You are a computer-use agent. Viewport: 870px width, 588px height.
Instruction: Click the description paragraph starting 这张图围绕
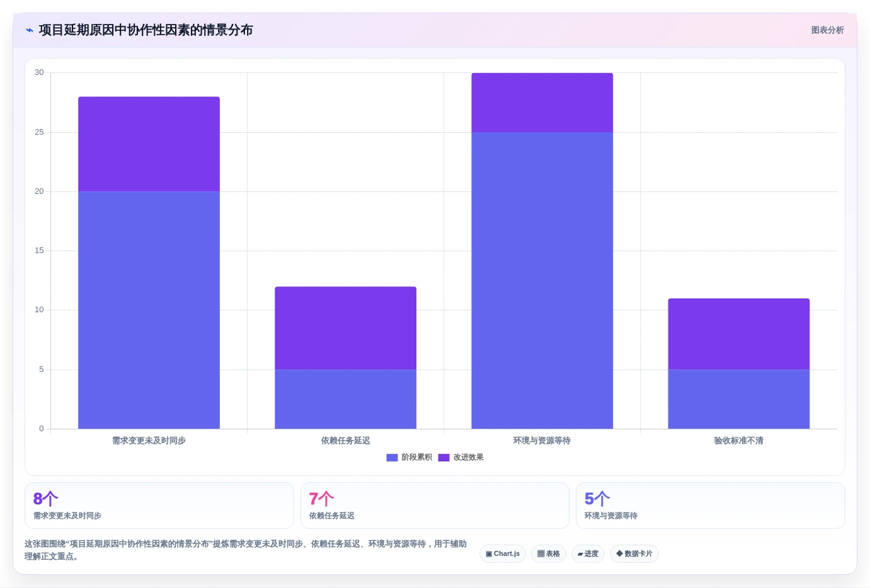(246, 550)
